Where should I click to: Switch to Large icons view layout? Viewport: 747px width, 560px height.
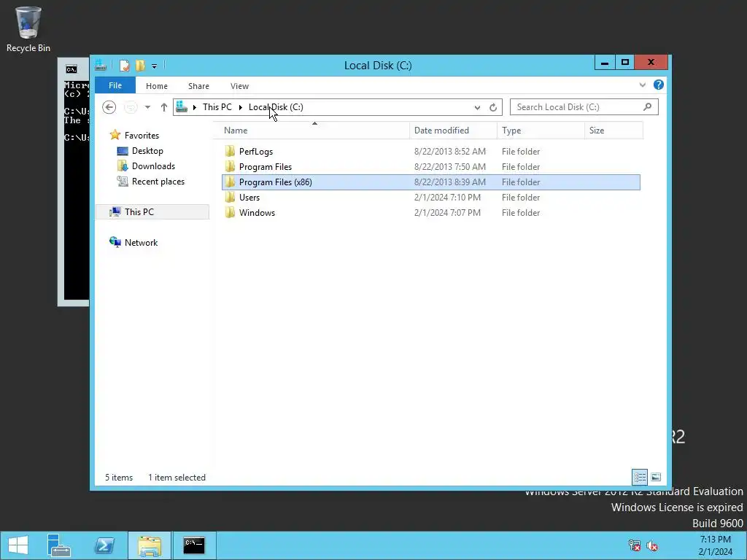click(656, 477)
